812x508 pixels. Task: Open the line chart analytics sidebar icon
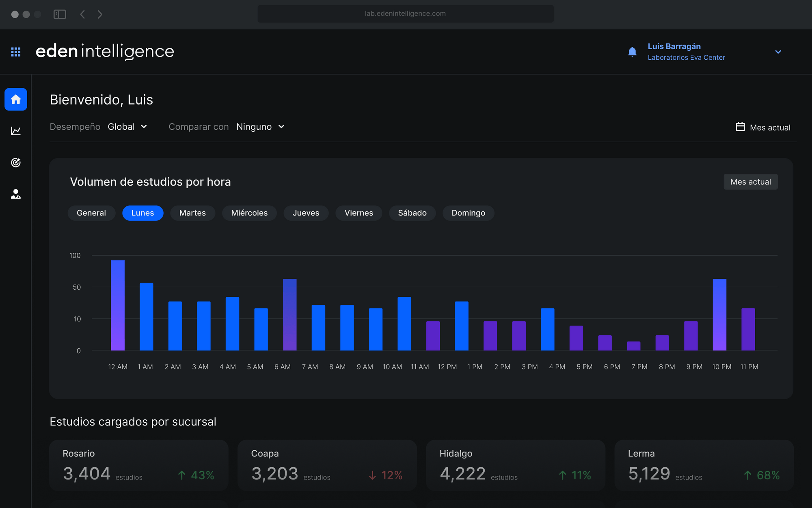pos(16,131)
